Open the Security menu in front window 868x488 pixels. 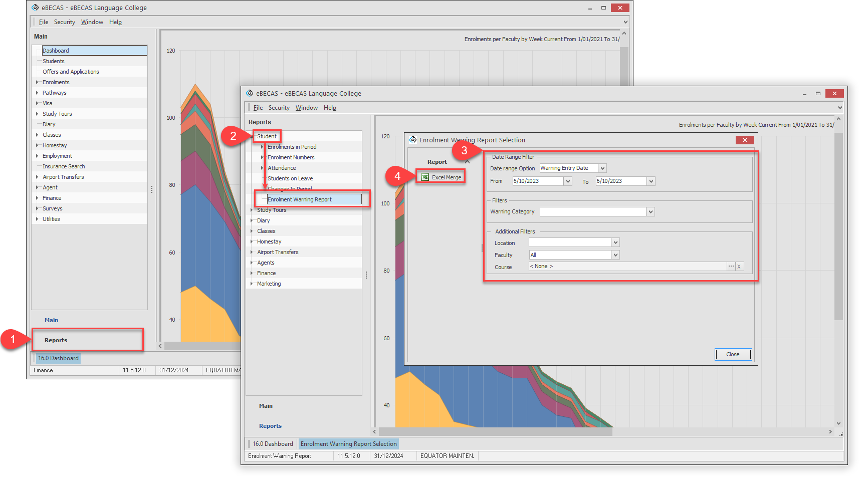279,108
